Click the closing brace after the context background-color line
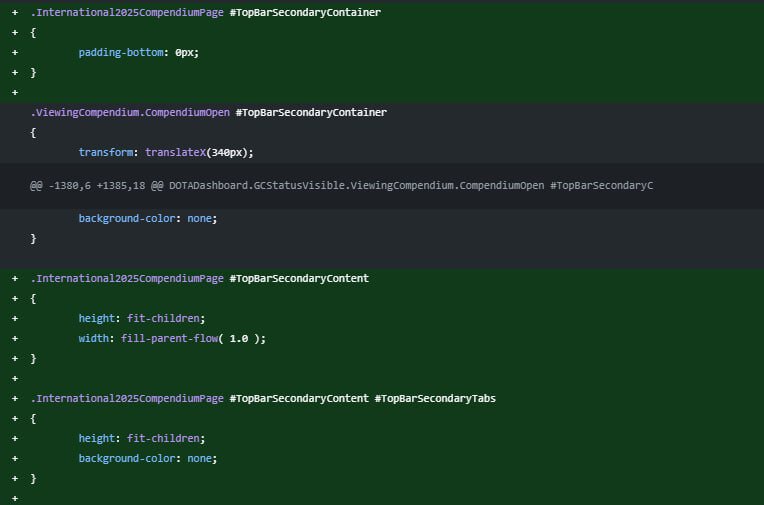This screenshot has height=505, width=764. point(34,238)
